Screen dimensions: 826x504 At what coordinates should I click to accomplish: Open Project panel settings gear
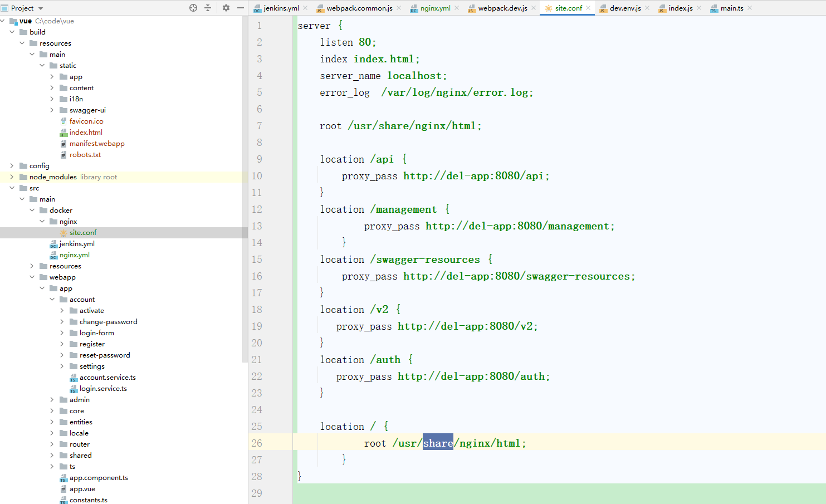click(226, 8)
